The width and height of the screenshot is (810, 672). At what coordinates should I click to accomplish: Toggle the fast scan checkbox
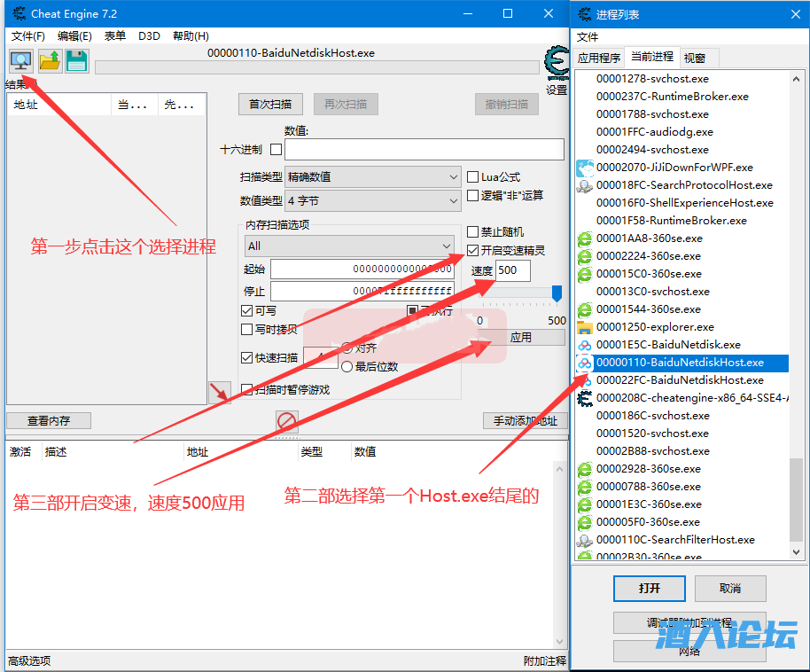[x=247, y=357]
